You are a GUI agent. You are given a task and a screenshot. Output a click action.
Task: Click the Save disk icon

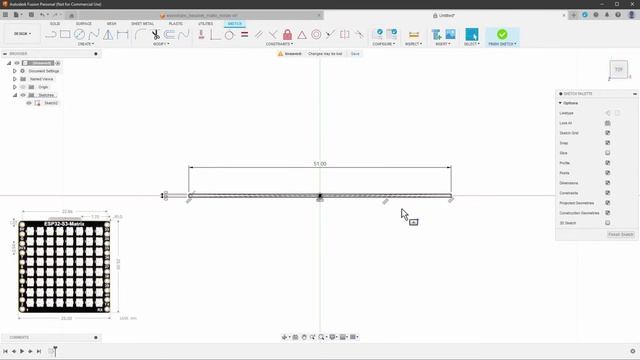coord(31,15)
